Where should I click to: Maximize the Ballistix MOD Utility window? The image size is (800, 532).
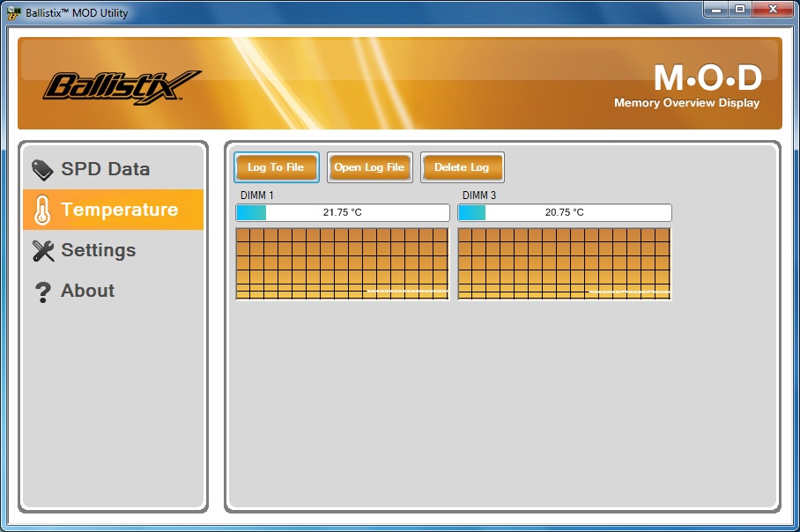pyautogui.click(x=740, y=10)
